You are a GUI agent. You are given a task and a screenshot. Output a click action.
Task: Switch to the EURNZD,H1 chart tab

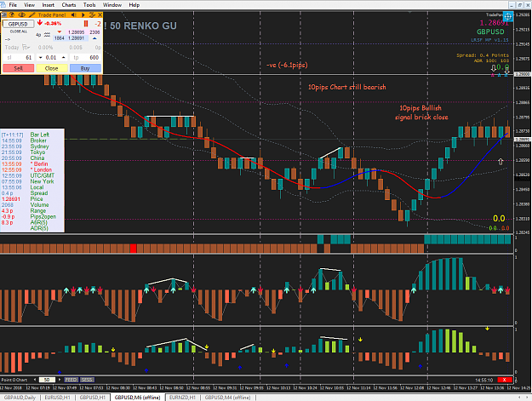coord(182,398)
